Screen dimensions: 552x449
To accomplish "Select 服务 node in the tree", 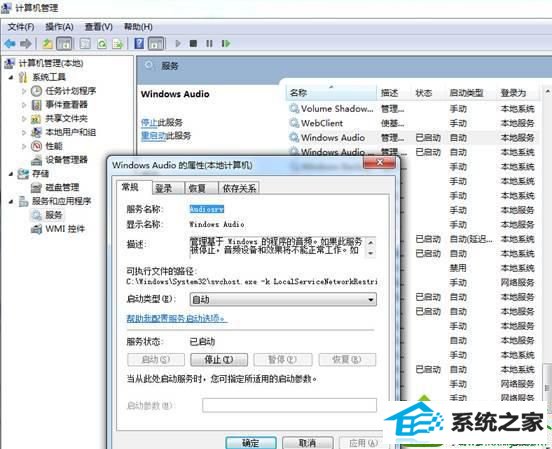I will 54,215.
